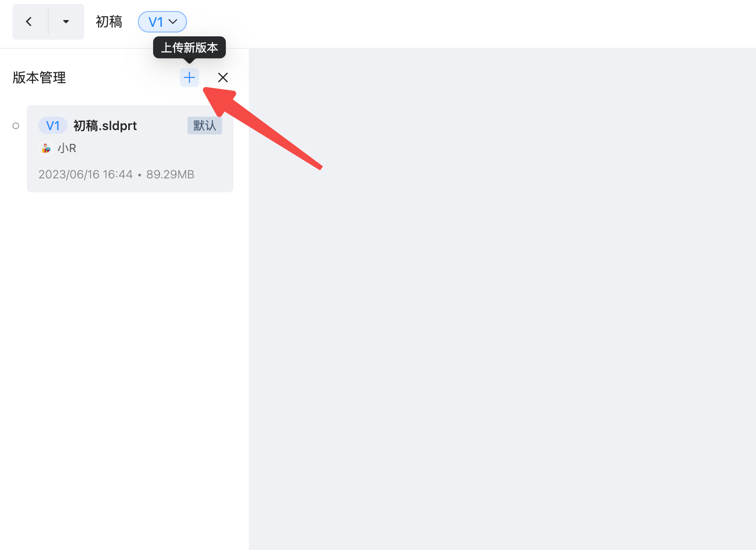Expand the V1 version selector pill
Screen dimensions: 756x550
(162, 22)
